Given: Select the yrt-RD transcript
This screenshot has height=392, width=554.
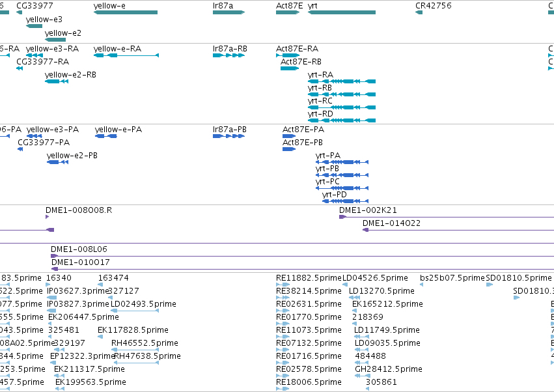Looking at the screenshot, I should pos(342,120).
